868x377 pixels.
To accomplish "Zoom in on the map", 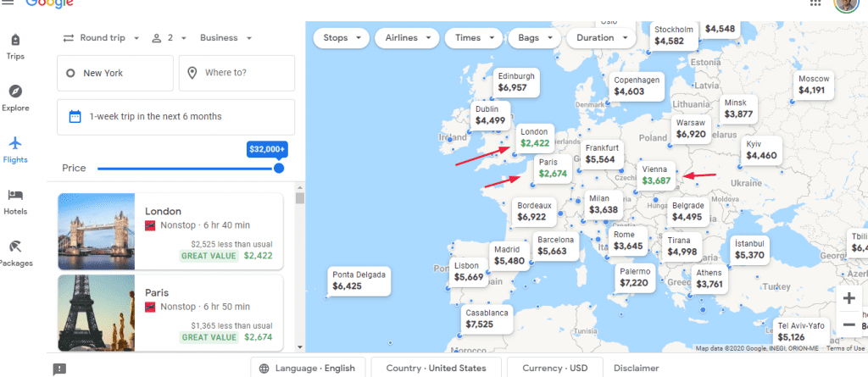I will click(x=849, y=299).
